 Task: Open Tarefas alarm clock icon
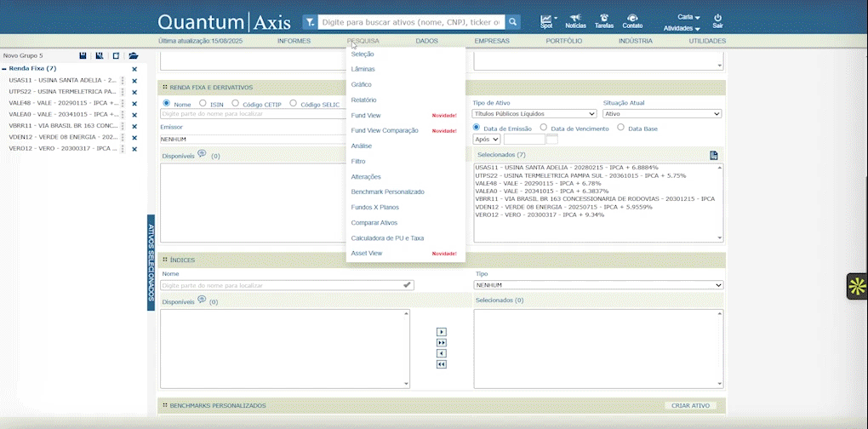coord(604,18)
